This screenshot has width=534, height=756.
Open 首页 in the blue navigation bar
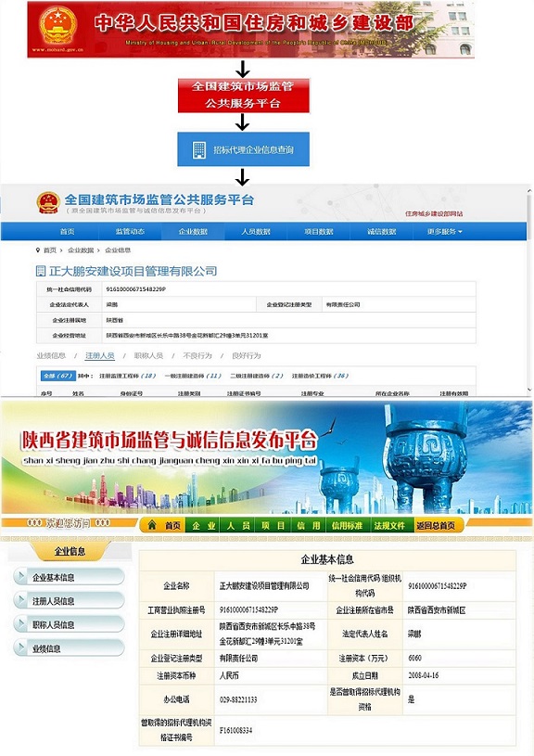tap(67, 231)
